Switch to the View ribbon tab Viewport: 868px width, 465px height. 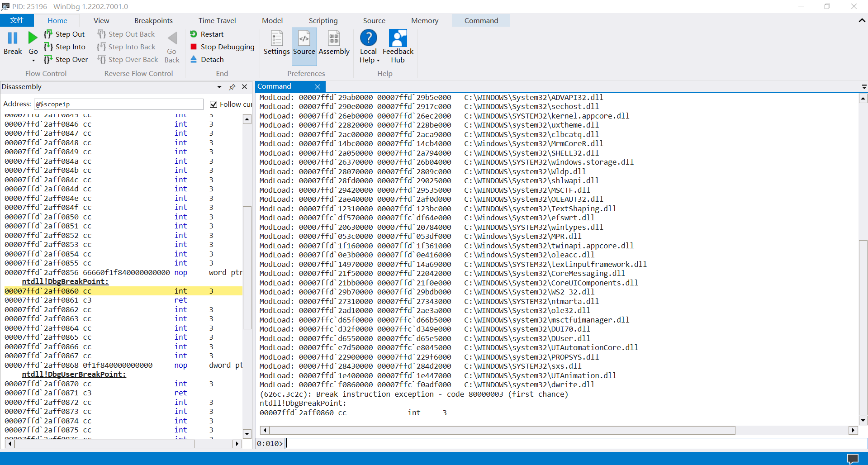(101, 20)
